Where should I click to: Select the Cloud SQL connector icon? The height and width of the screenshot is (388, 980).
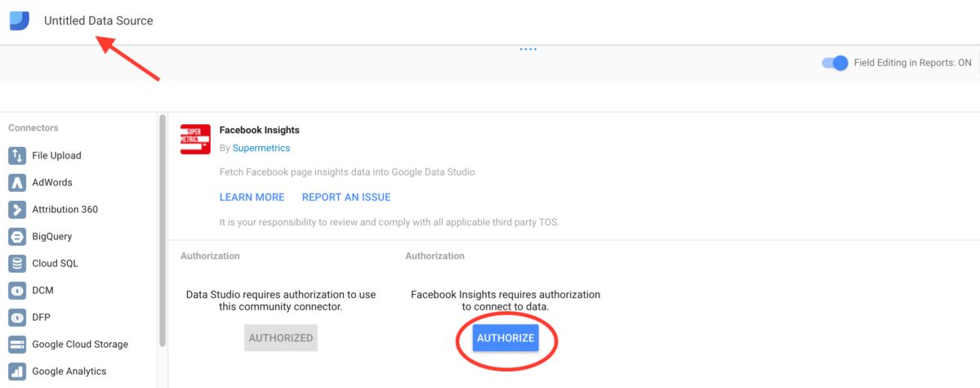click(x=18, y=264)
